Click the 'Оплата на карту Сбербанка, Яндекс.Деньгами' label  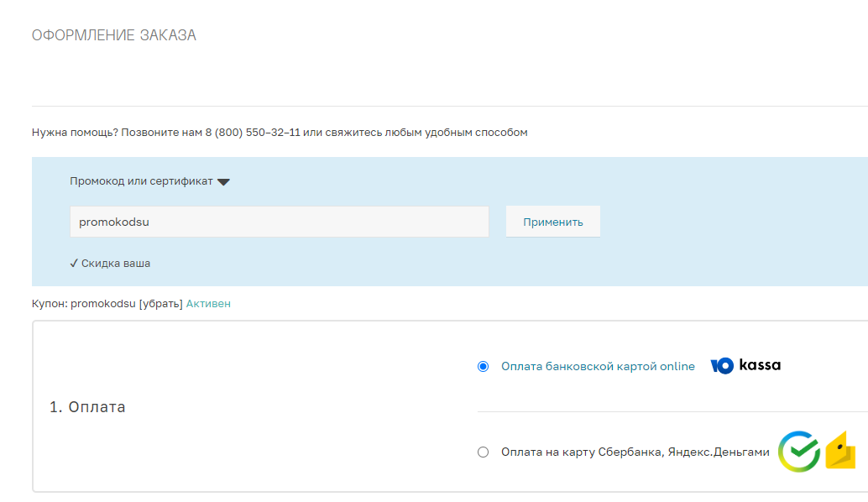coord(635,452)
